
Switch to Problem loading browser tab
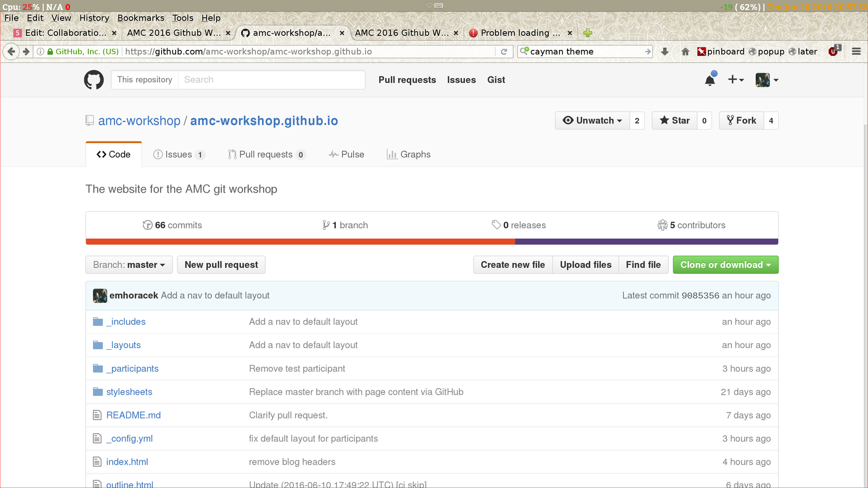click(x=520, y=33)
